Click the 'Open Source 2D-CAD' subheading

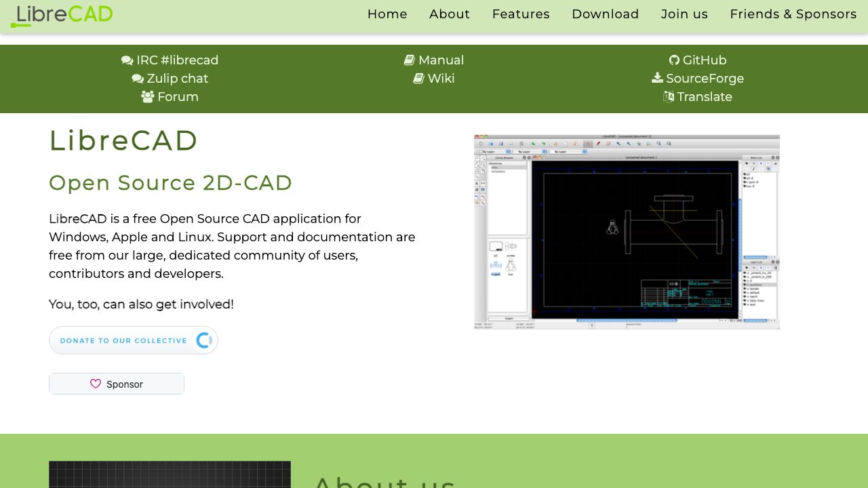[171, 183]
